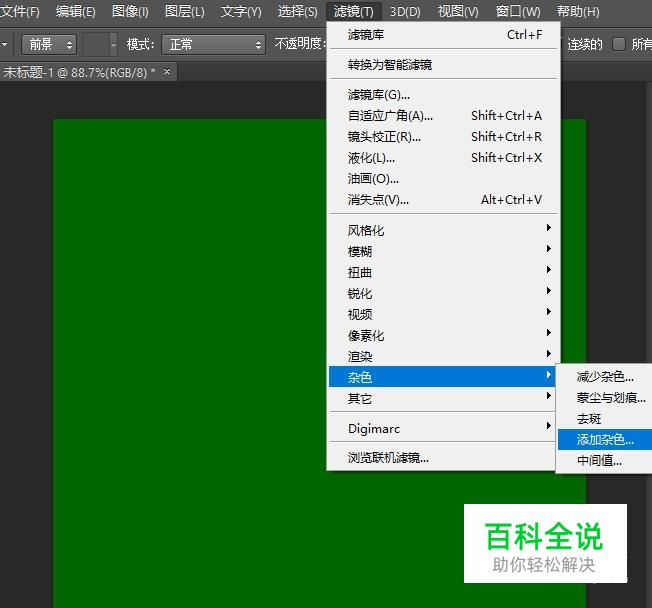Select 添加杂色... in submenu
This screenshot has height=608, width=652.
[605, 440]
